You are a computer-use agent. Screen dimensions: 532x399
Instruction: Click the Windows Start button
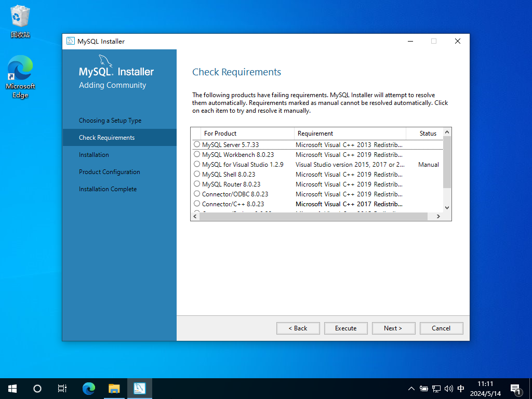pyautogui.click(x=12, y=388)
